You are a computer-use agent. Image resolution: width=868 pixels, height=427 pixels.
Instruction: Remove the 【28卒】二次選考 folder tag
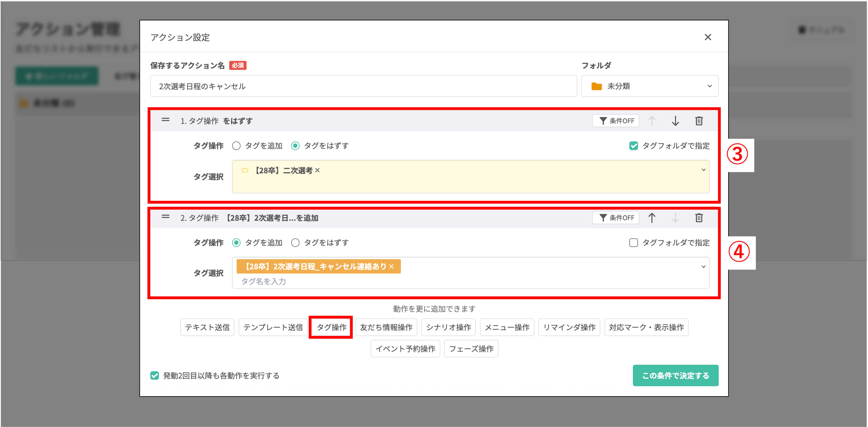tap(317, 170)
